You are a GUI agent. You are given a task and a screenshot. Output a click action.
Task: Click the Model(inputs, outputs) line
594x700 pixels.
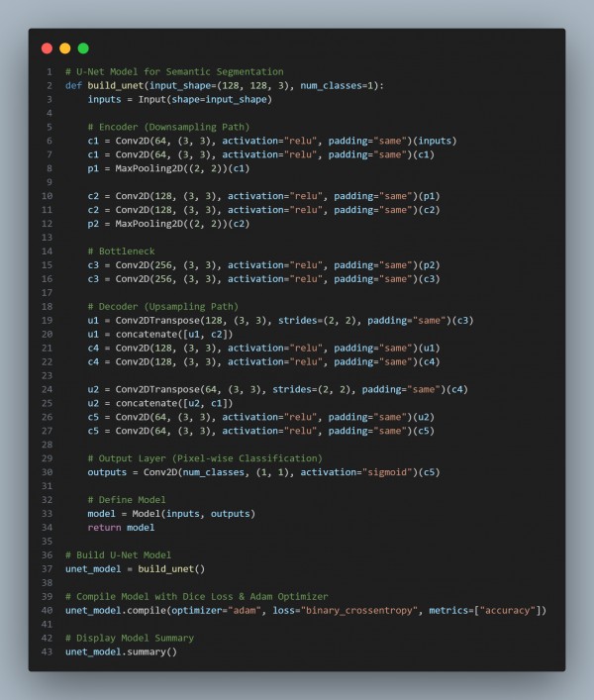(x=170, y=514)
